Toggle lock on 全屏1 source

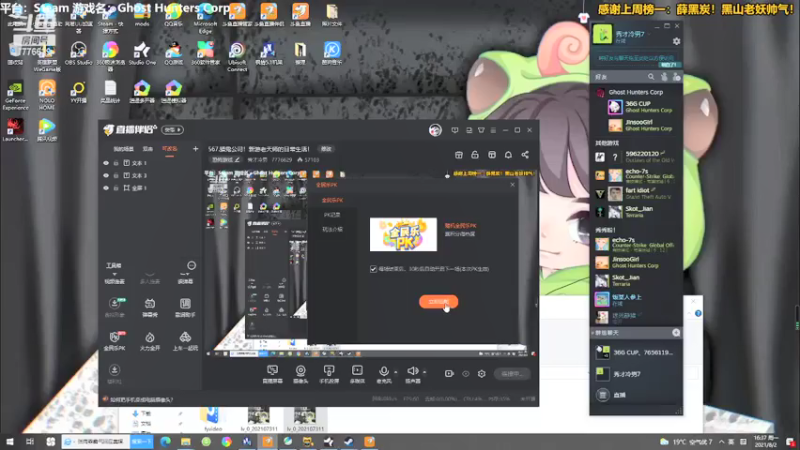(x=116, y=188)
